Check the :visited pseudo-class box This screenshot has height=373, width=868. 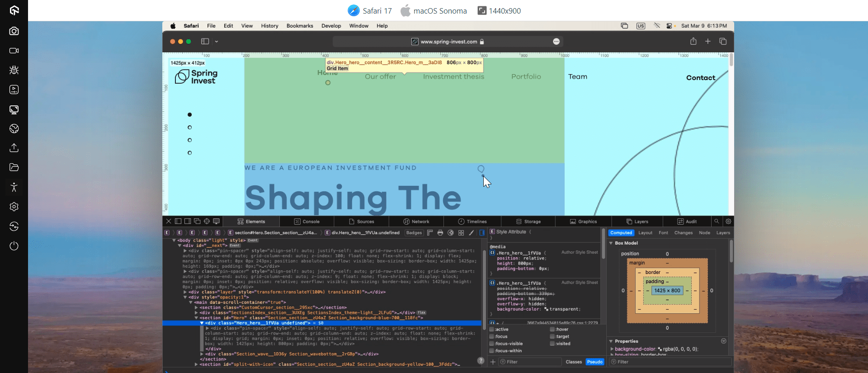click(x=552, y=344)
